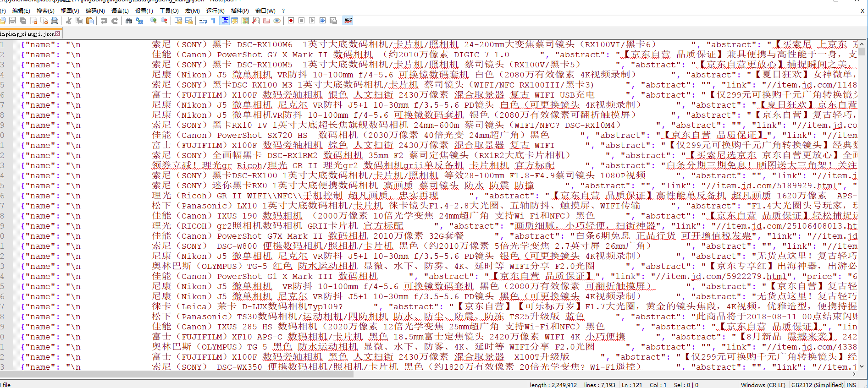The width and height of the screenshot is (868, 388).
Task: Cut selection with the scissors icon
Action: (69, 21)
